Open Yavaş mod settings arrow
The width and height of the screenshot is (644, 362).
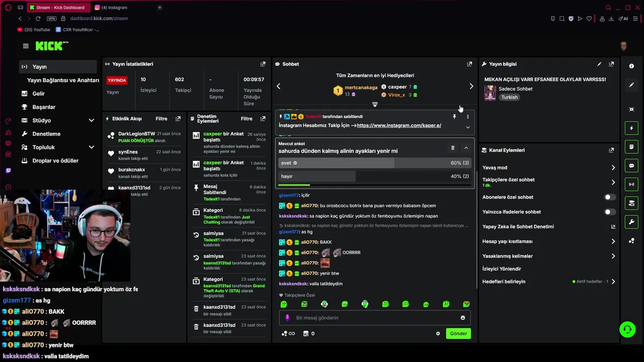(x=613, y=167)
